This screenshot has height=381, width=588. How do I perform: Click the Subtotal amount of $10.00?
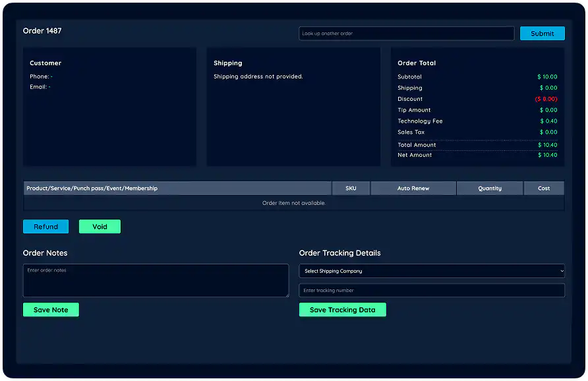pos(547,76)
